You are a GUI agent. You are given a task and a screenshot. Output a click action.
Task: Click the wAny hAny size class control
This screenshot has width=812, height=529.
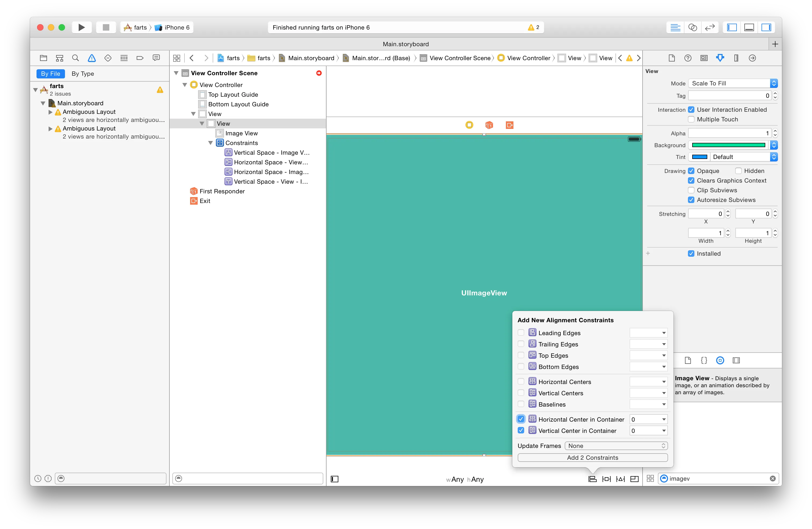click(465, 479)
